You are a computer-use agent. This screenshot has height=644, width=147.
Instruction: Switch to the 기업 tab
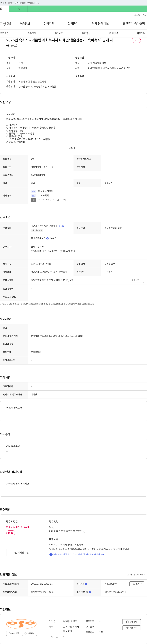click(x=18, y=8)
